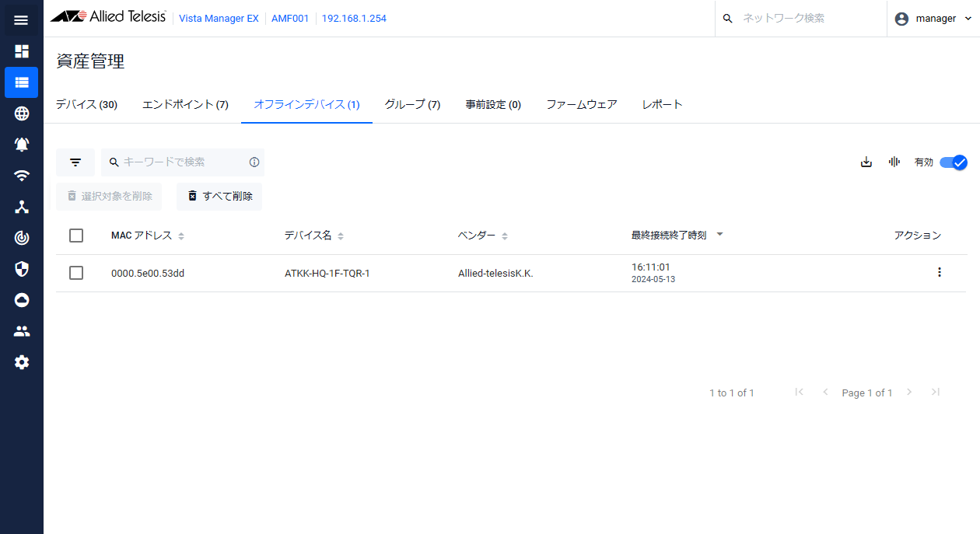Switch to the エンドポイント (7) tab
980x534 pixels.
(x=185, y=105)
